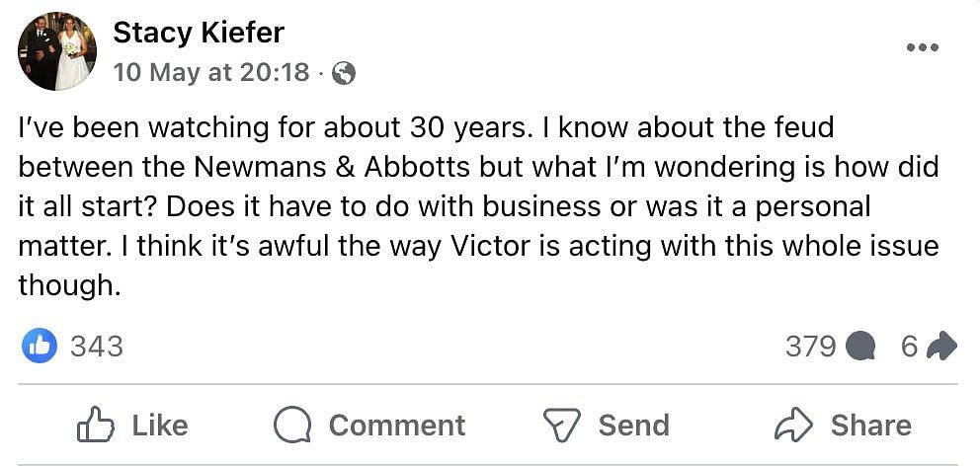Image resolution: width=980 pixels, height=466 pixels.
Task: Open the Stacy Kiefer profile name link
Action: (x=199, y=33)
